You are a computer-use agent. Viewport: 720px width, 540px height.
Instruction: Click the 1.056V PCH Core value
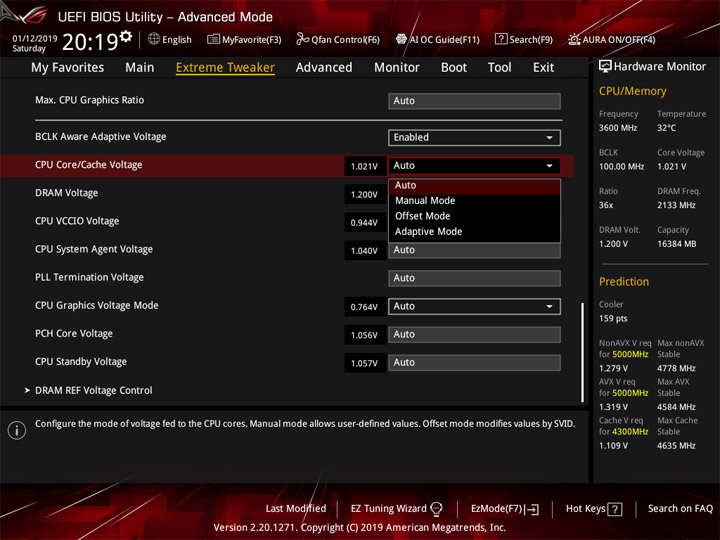[365, 335]
